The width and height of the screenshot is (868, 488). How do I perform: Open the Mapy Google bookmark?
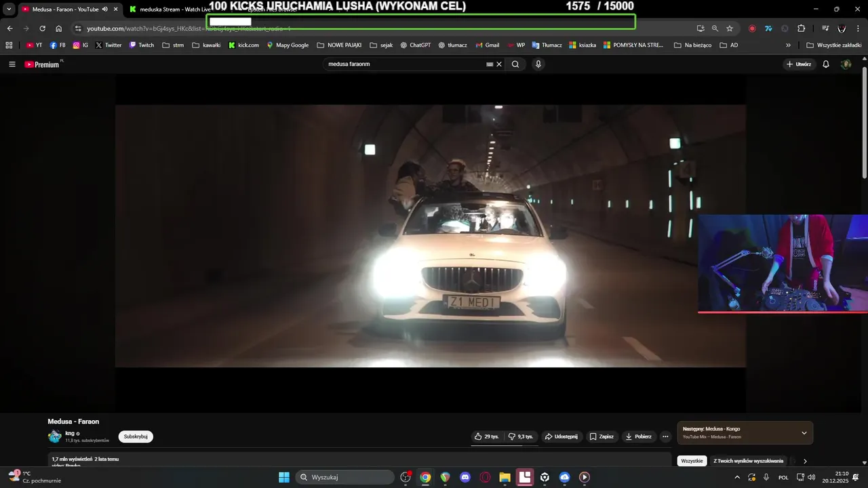pos(288,45)
